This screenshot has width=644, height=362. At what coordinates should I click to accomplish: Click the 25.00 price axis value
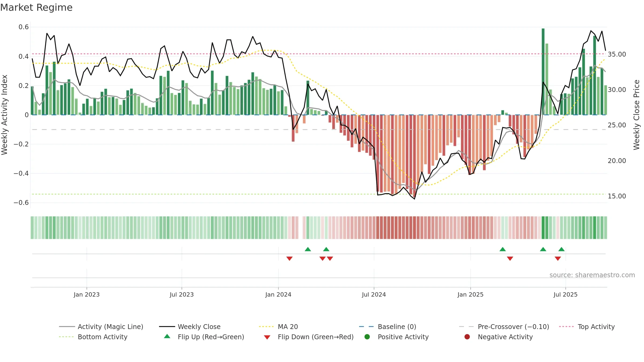pos(617,125)
